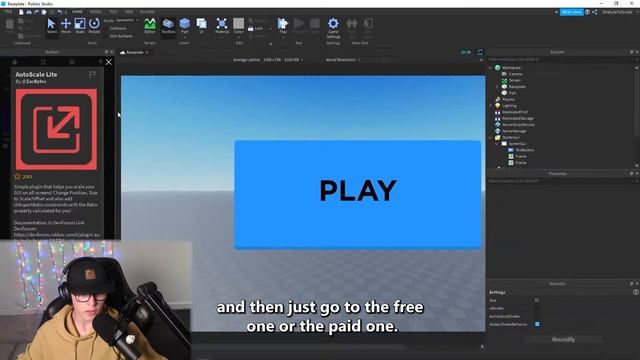This screenshot has height=360, width=640.
Task: Open the Terrain Editor
Action: [150, 26]
